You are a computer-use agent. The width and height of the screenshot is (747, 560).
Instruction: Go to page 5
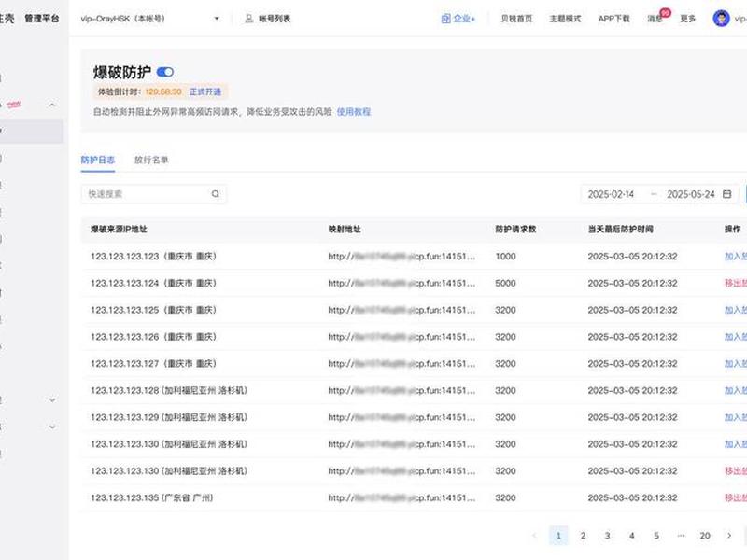656,535
